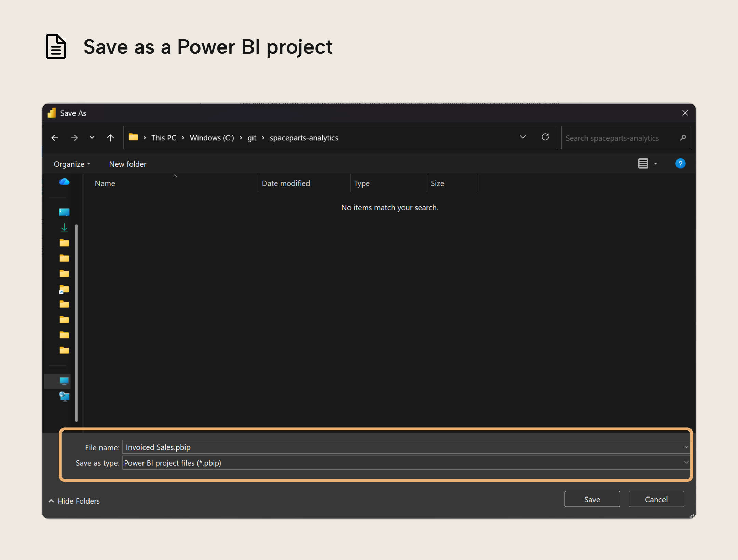Go up one folder level

110,138
